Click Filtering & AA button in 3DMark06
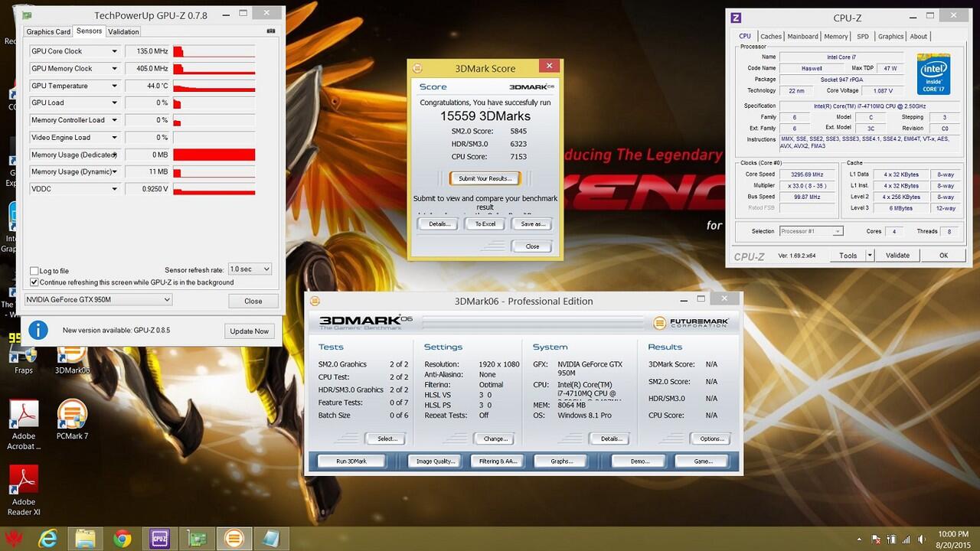Image resolution: width=980 pixels, height=551 pixels. coord(499,461)
